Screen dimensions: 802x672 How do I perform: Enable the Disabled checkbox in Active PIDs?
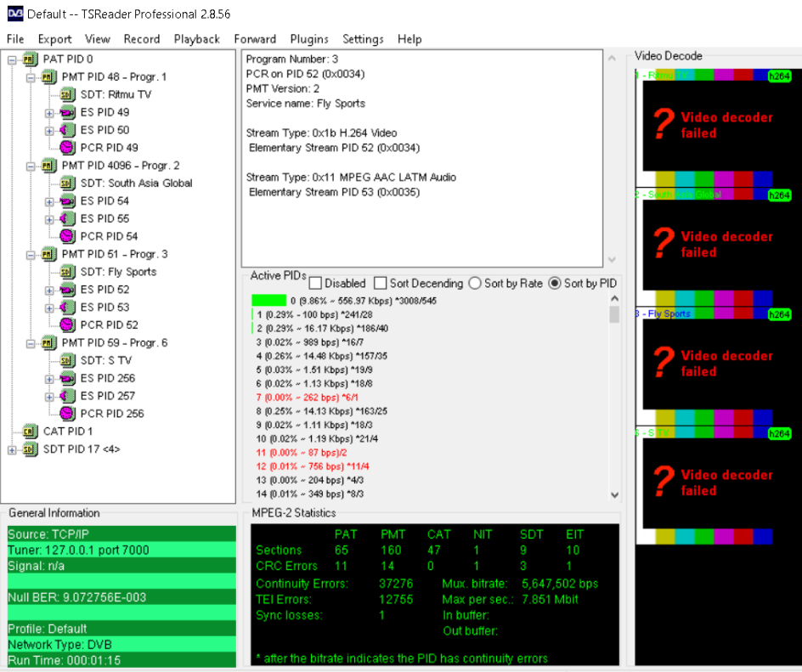[315, 283]
